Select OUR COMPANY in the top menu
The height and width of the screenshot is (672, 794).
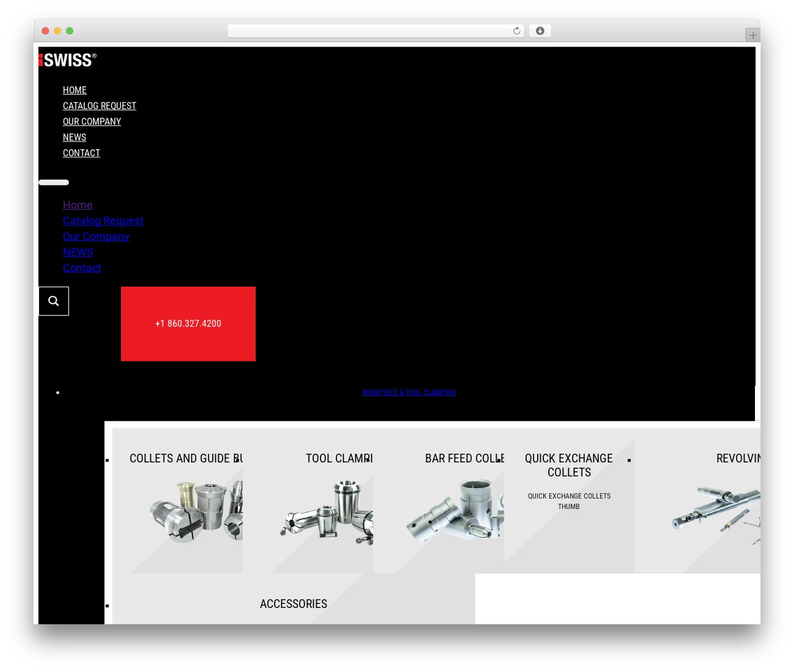coord(92,122)
